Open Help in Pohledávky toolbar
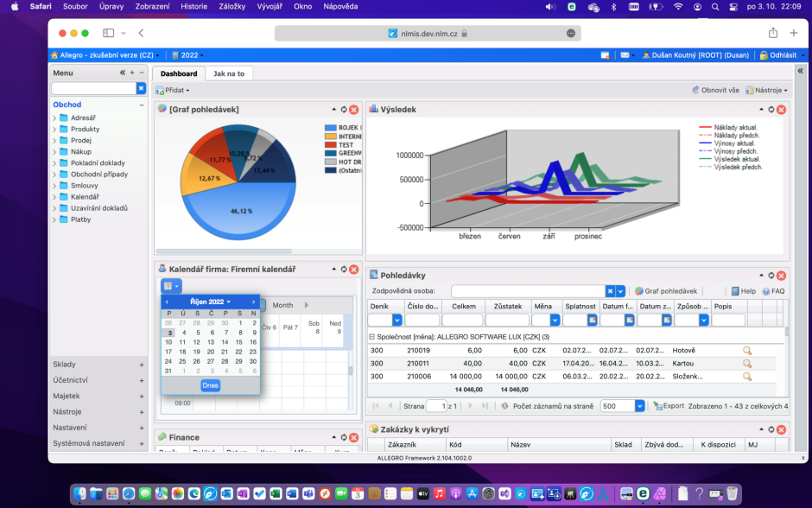Screen dimensions: 812x508 [x=743, y=291]
